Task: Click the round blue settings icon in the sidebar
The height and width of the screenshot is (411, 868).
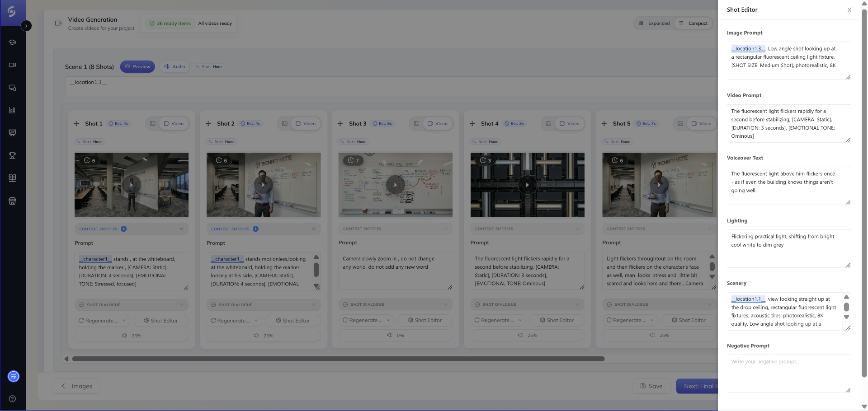Action: 14,376
